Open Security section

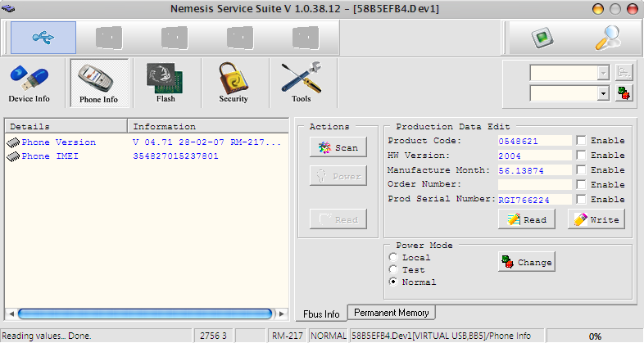234,83
